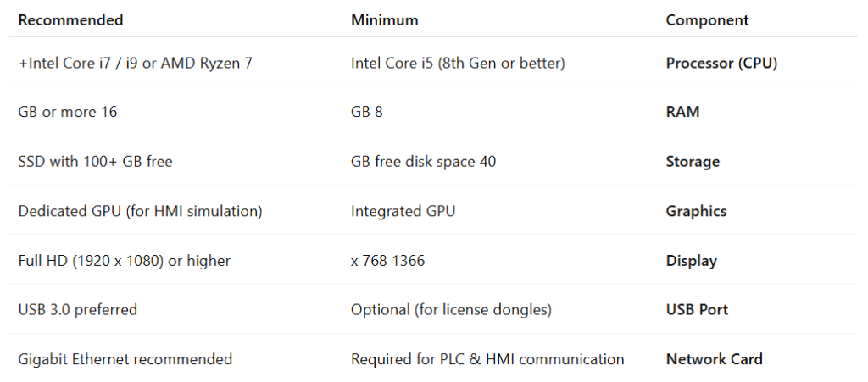The width and height of the screenshot is (868, 382).
Task: Click the USB 3.0 preferred cell
Action: click(x=77, y=309)
